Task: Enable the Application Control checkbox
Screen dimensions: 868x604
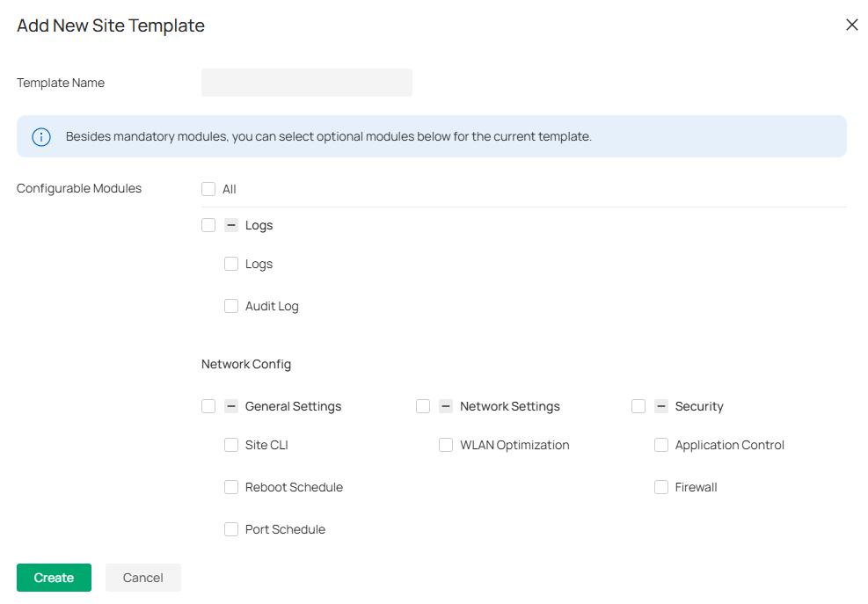Action: coord(660,445)
